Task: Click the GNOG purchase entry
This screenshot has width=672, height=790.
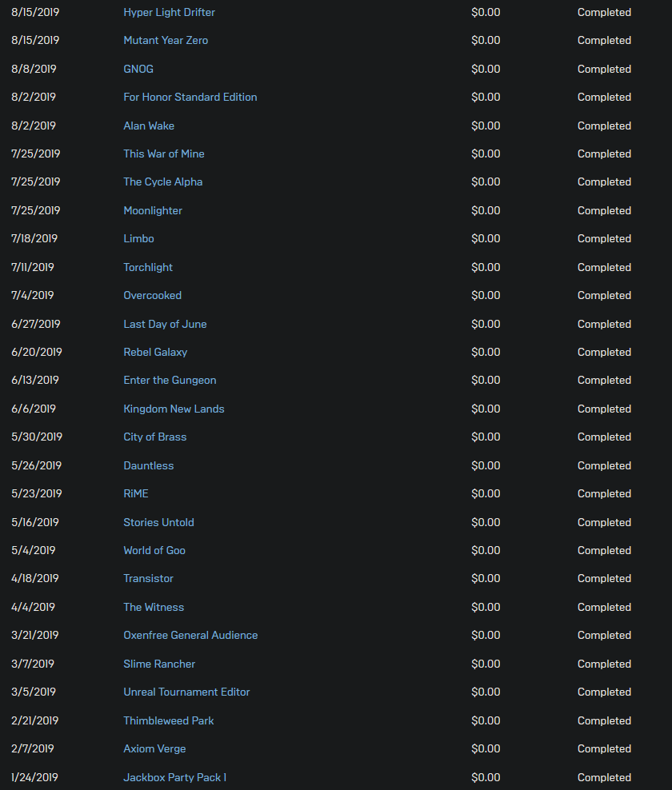Action: point(138,69)
